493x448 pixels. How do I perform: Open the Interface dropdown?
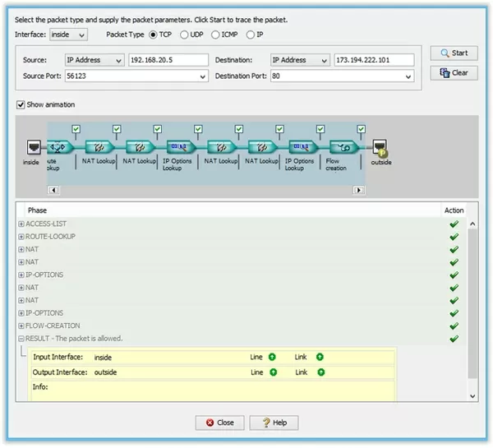69,35
